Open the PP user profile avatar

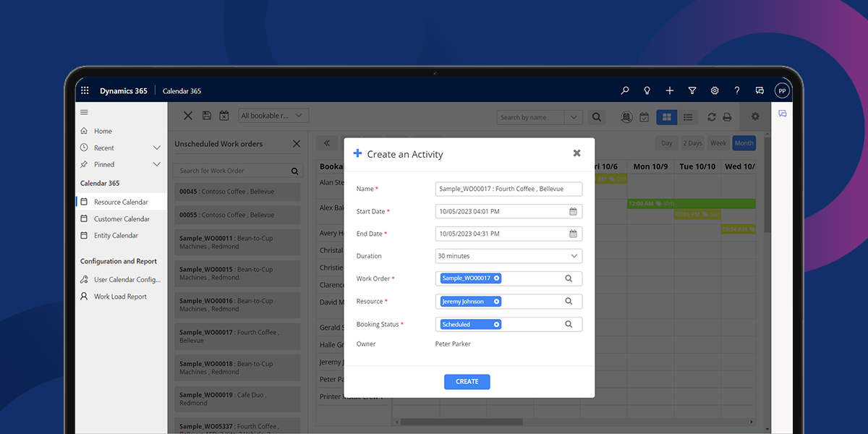point(781,91)
